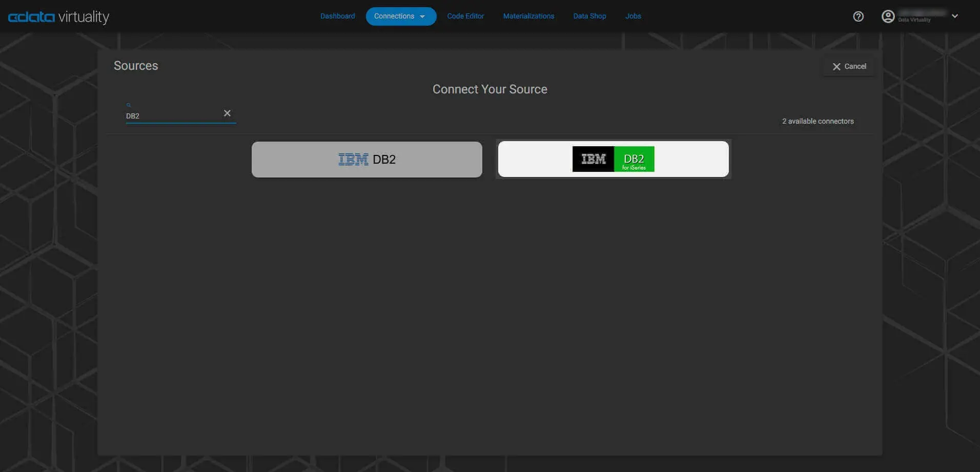Open the Code Editor tab
This screenshot has height=472, width=980.
[465, 16]
